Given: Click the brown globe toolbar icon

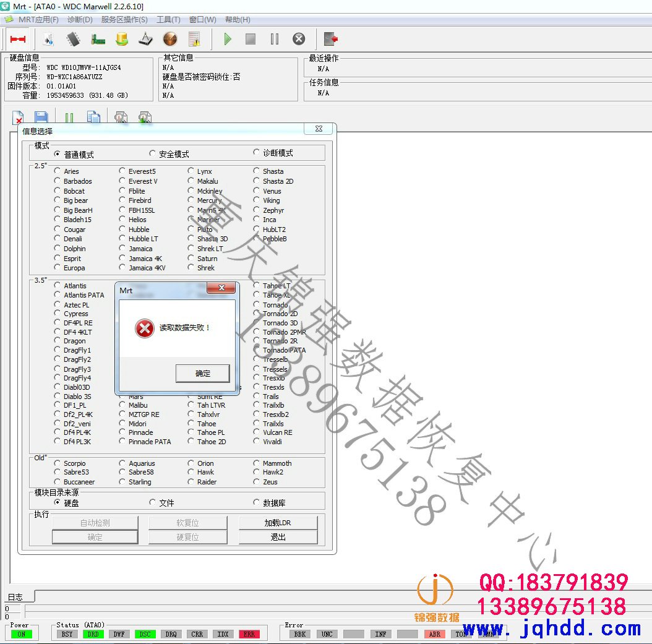Looking at the screenshot, I should click(170, 39).
